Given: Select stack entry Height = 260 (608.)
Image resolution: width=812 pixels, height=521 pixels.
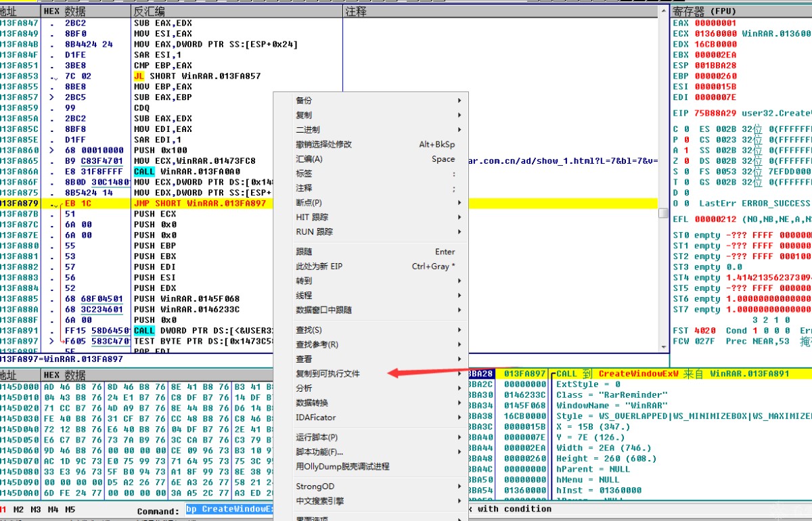Looking at the screenshot, I should click(x=606, y=459).
